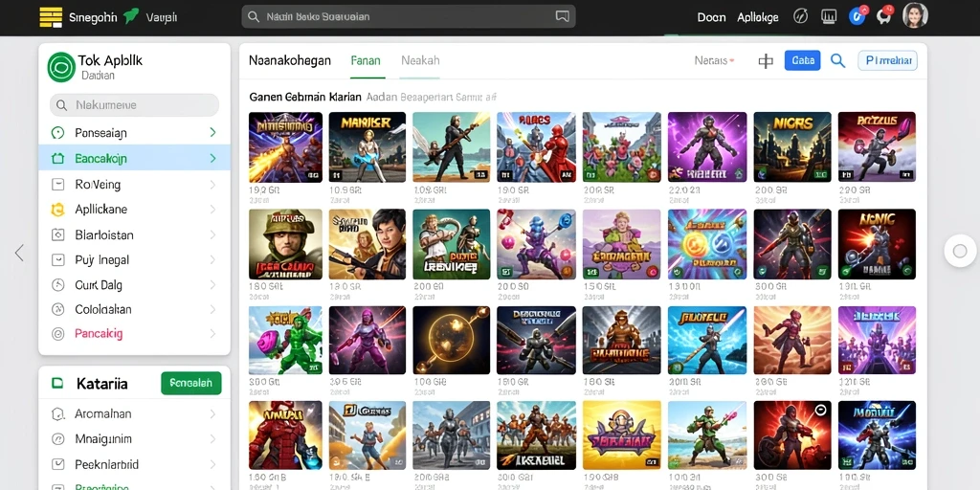
Task: Select the highlighted Eancakojn sidebar item
Action: click(134, 158)
